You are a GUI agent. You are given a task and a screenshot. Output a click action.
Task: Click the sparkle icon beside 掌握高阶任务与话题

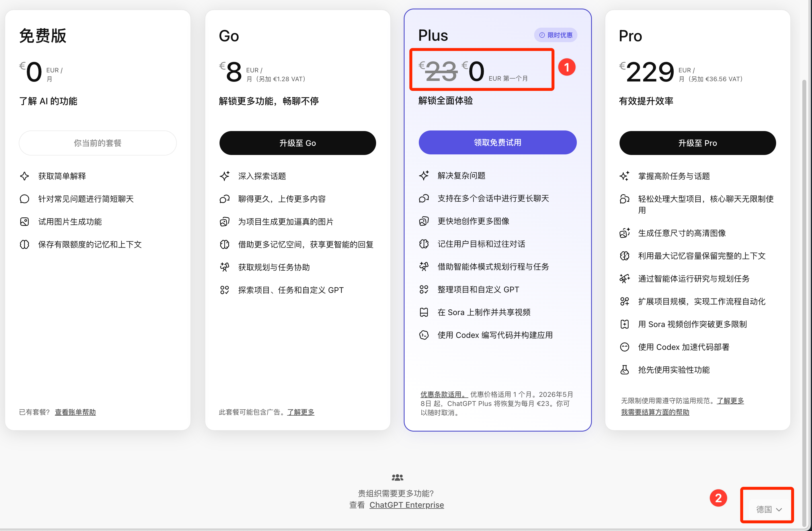point(624,176)
